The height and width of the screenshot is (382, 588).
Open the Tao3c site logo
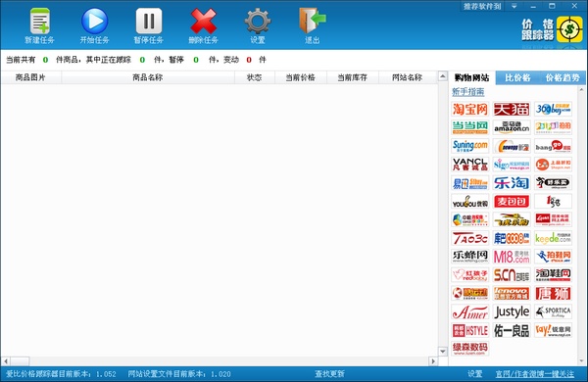pyautogui.click(x=470, y=238)
